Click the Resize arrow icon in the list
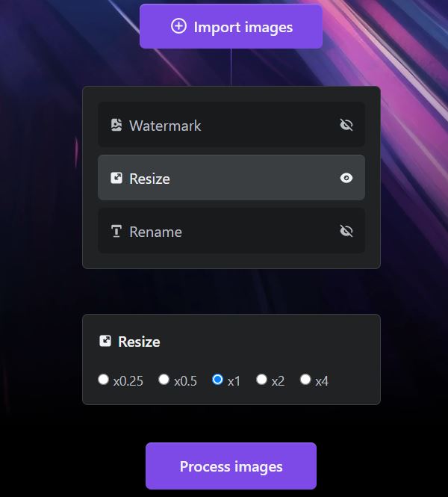This screenshot has width=448, height=497. [x=116, y=178]
